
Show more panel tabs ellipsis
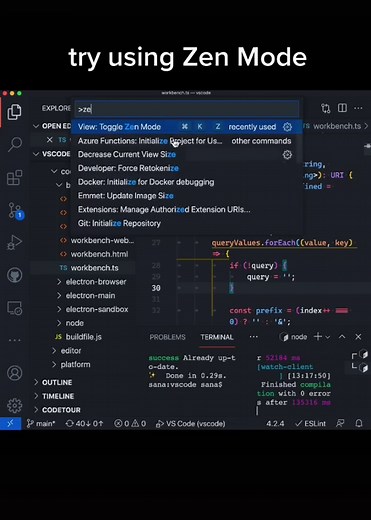[x=254, y=337]
